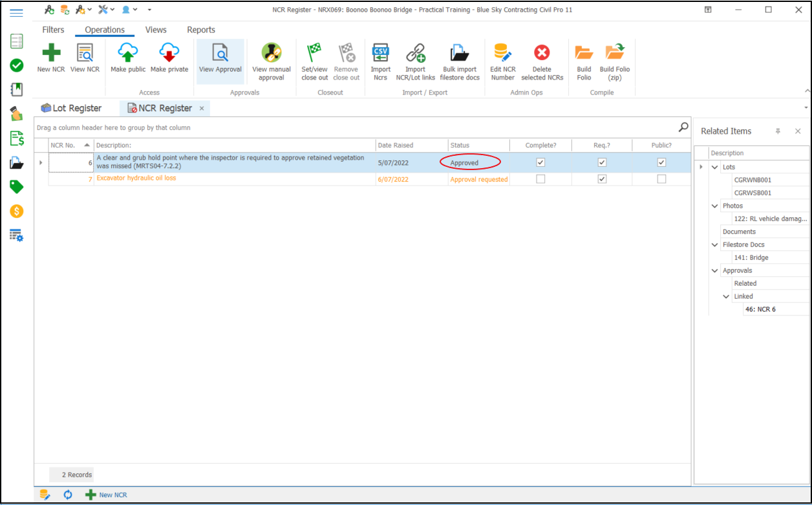Screen dimensions: 812x505
Task: Collapse the Lots node in Related Items
Action: coord(715,167)
